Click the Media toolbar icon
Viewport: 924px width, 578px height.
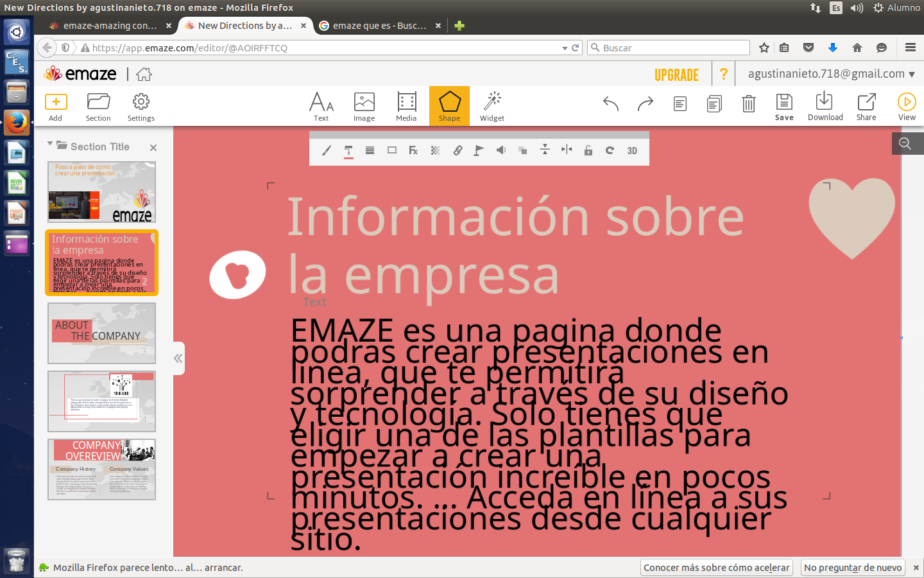pos(406,106)
